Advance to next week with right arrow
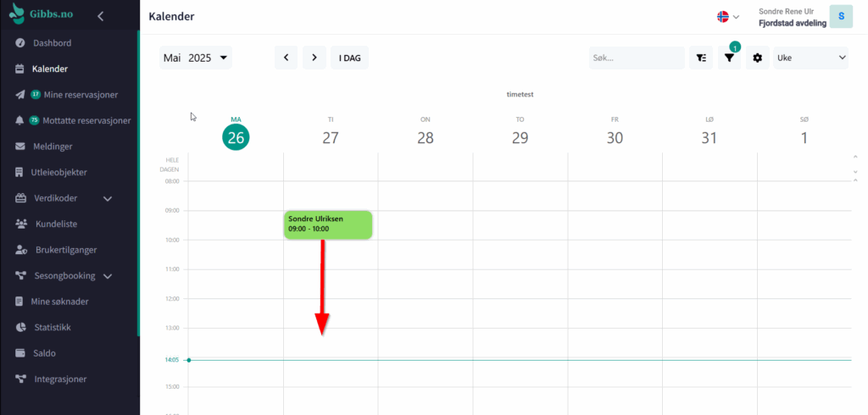The height and width of the screenshot is (415, 868). click(314, 58)
